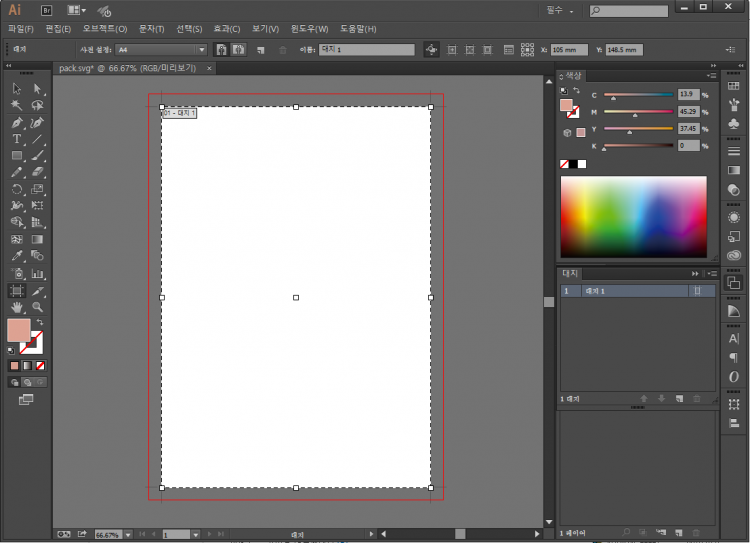
Task: Toggle portrait artboard orientation
Action: pos(221,49)
